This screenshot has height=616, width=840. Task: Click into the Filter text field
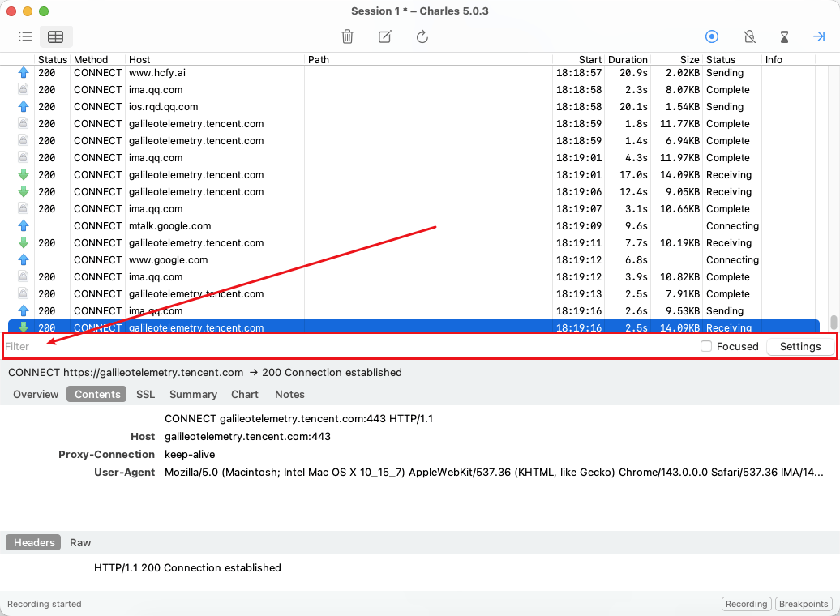pos(324,346)
